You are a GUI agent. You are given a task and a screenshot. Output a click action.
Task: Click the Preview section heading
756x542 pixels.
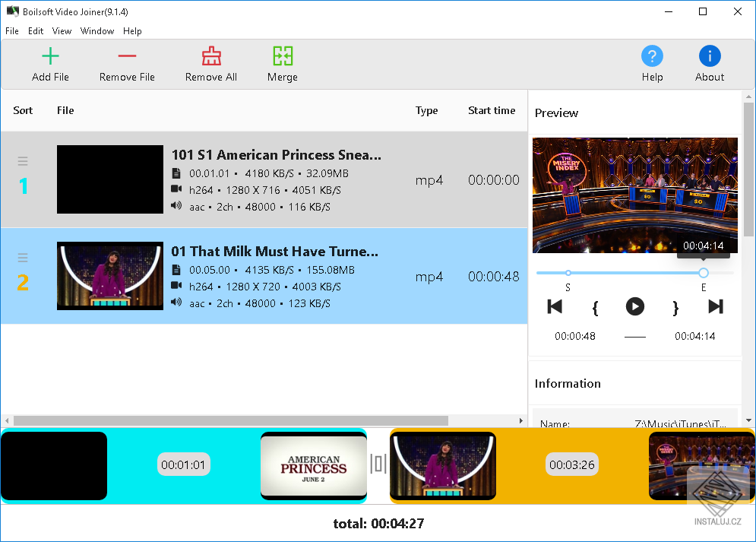tap(556, 113)
